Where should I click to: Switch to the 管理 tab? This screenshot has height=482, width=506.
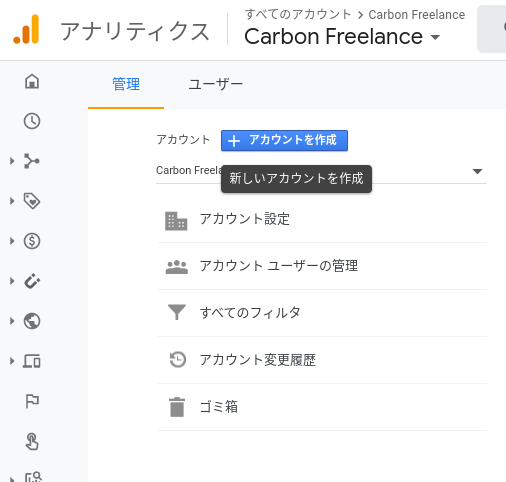click(126, 84)
